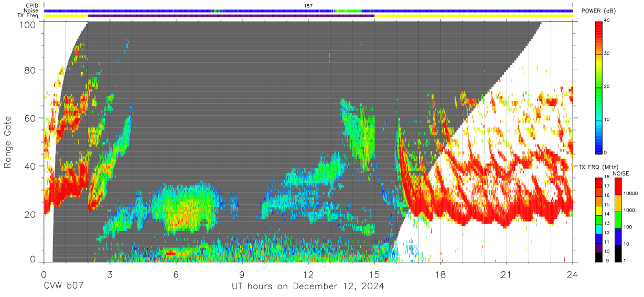644x297 pixels.
Task: Click the purple segment of TX Freq strip
Action: tap(231, 16)
